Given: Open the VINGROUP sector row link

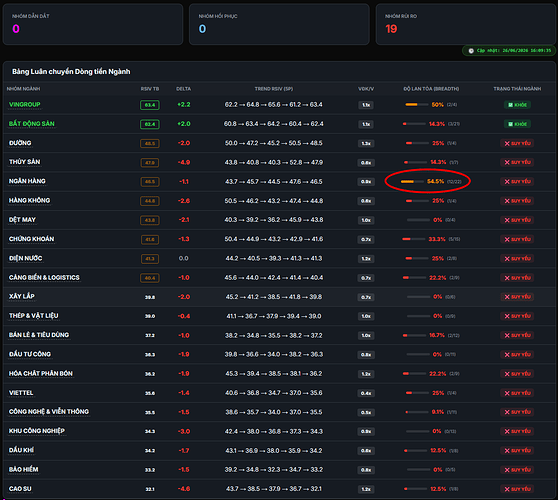Looking at the screenshot, I should 25,105.
